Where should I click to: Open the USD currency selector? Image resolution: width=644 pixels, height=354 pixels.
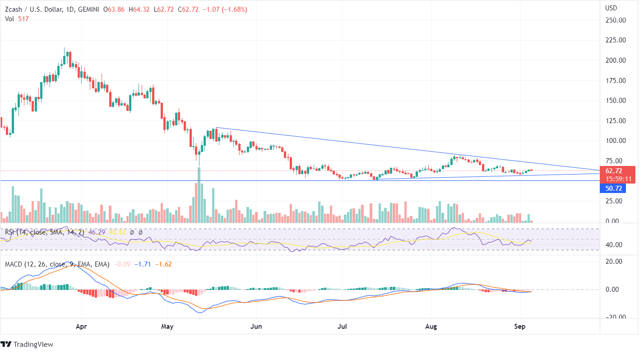[611, 8]
